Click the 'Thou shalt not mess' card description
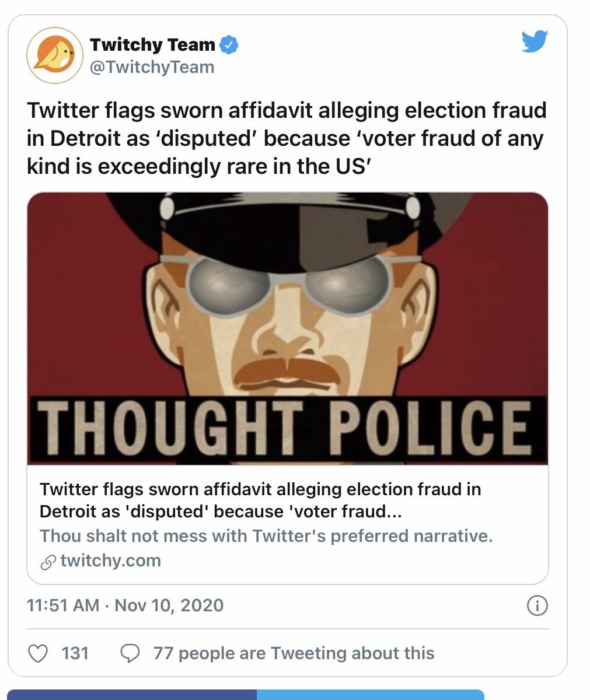Image resolution: width=590 pixels, height=700 pixels. 266,535
